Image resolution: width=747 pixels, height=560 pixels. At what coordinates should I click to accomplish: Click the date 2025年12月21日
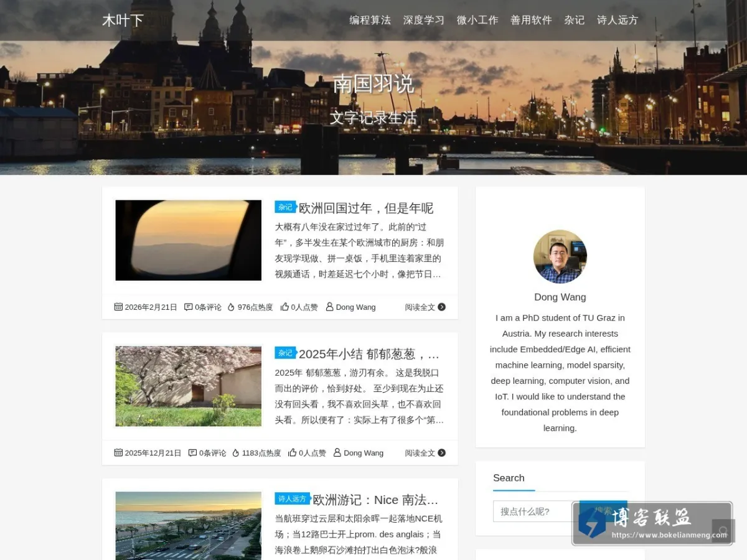153,453
